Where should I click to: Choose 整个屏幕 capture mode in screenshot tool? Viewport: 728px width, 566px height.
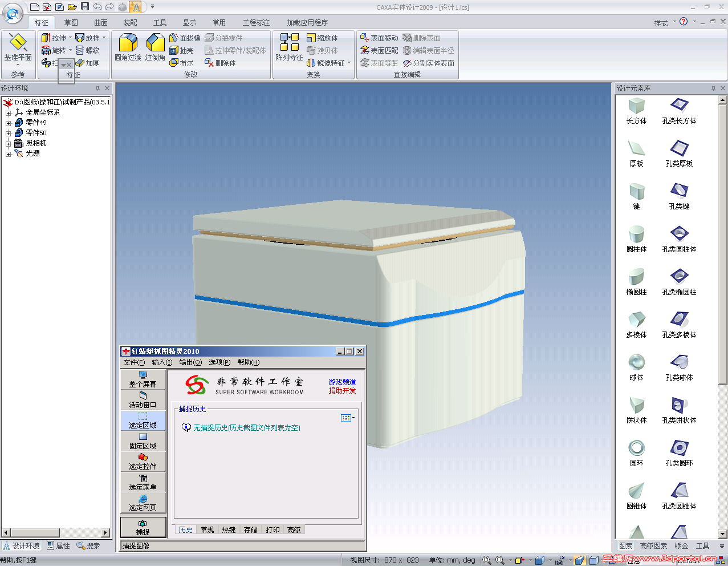click(143, 379)
